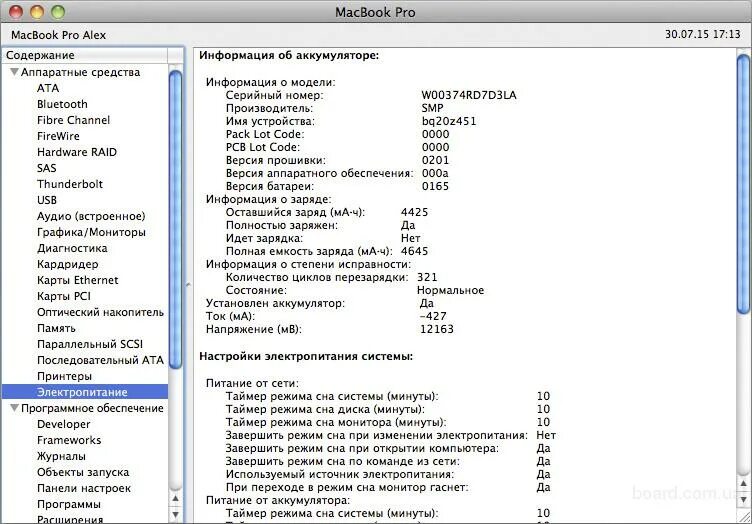The image size is (752, 524).
Task: Select FireWire in the hardware list
Action: click(58, 136)
